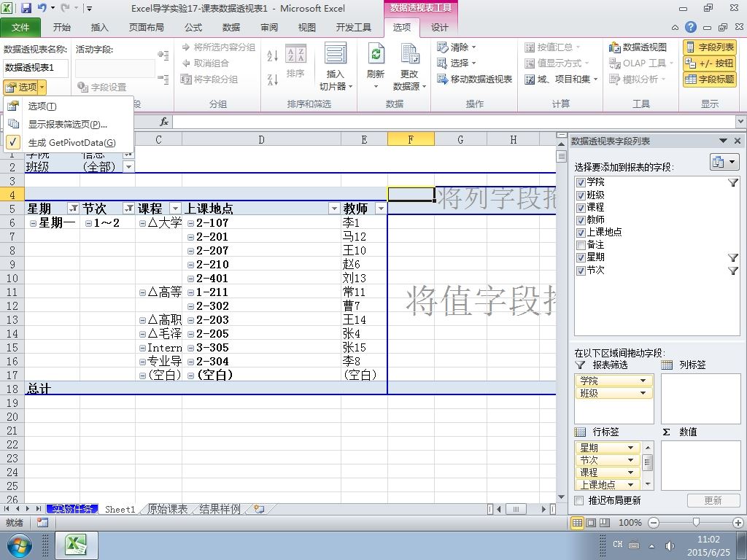Click the insert new worksheet tab icon
Viewport: 747px width, 560px height.
pos(259,509)
